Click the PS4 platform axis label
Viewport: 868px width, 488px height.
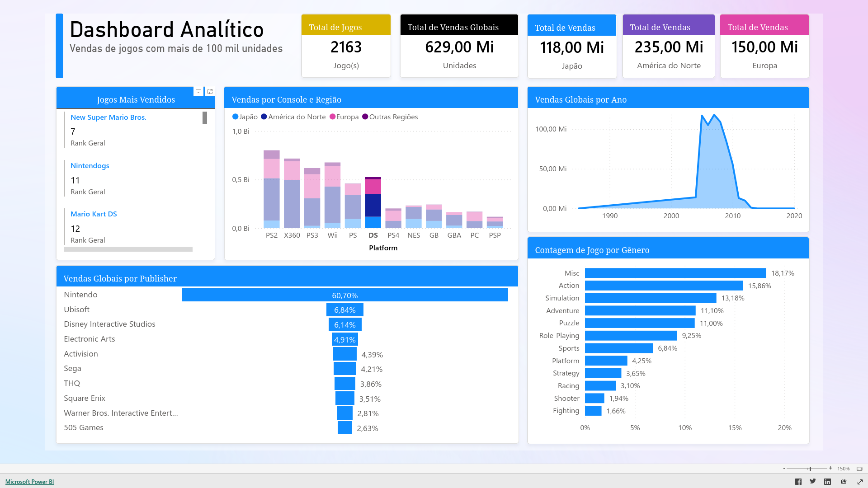[x=393, y=235]
